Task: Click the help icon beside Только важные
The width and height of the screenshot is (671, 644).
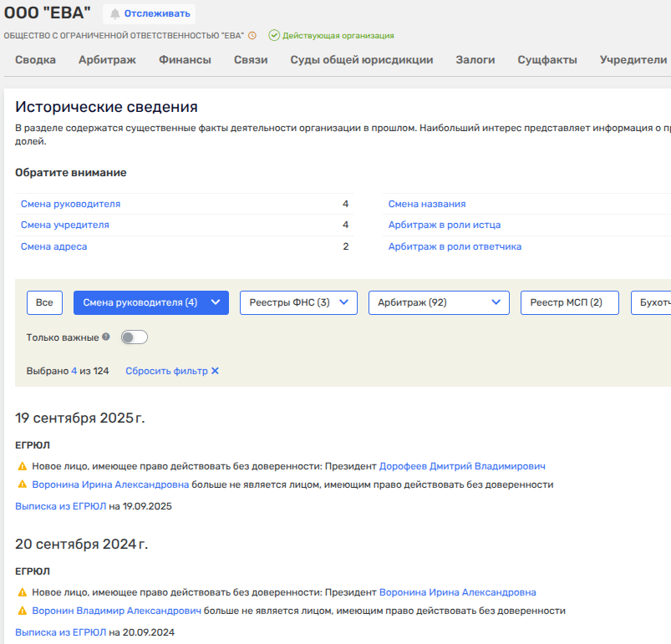Action: click(106, 337)
